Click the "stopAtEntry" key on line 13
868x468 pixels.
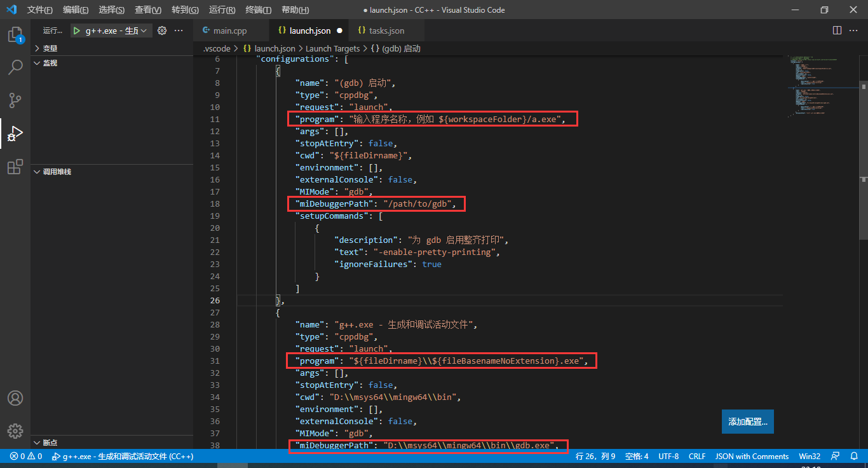(x=327, y=143)
